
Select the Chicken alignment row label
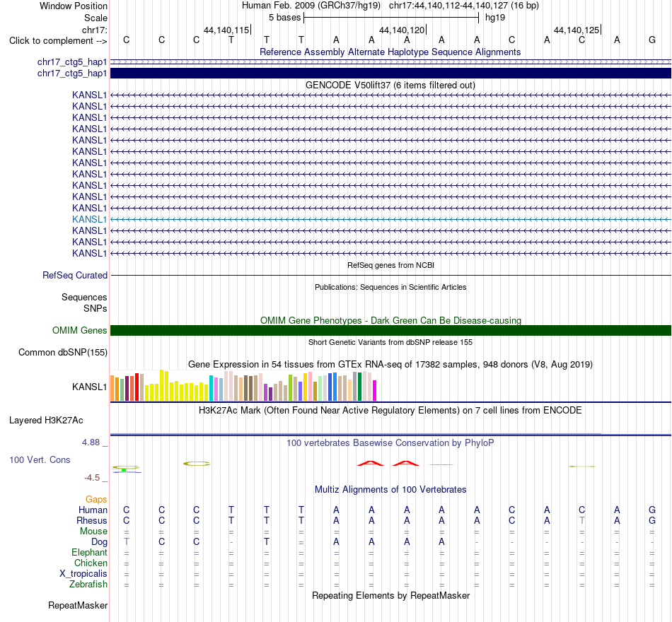pyautogui.click(x=91, y=563)
